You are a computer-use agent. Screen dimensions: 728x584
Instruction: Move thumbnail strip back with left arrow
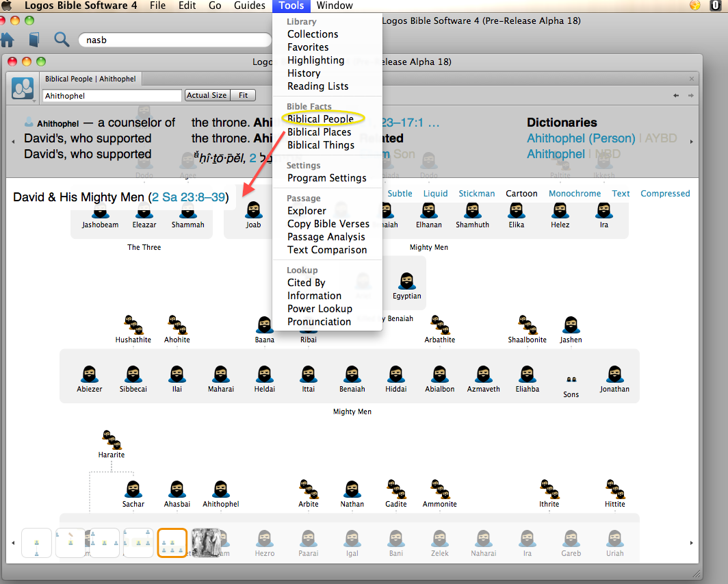[x=13, y=543]
